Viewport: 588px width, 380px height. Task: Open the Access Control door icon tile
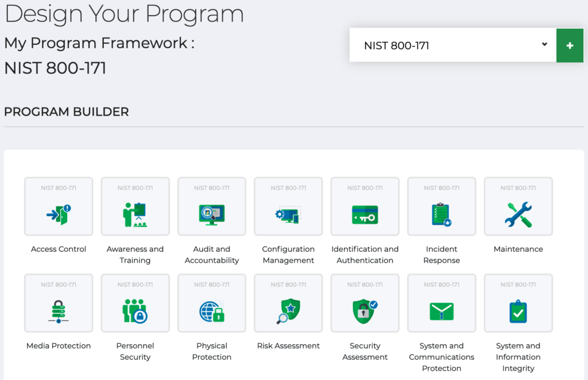click(x=59, y=206)
